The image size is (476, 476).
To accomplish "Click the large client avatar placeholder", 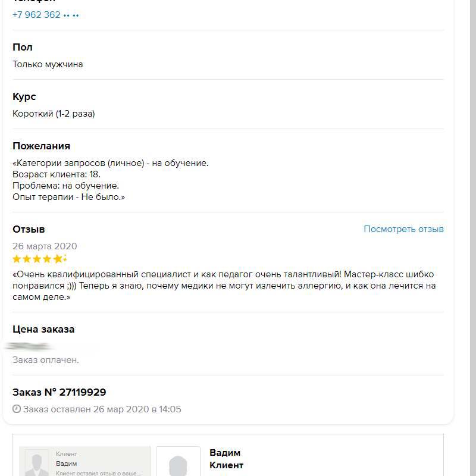I will (x=178, y=463).
